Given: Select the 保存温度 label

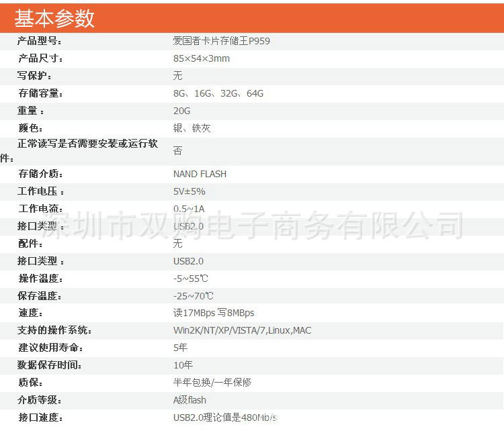Looking at the screenshot, I should coord(39,296).
